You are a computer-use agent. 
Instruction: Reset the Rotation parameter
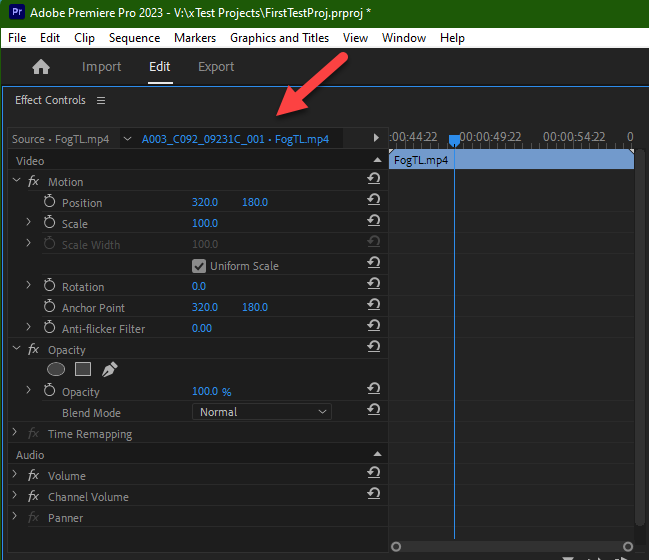374,284
